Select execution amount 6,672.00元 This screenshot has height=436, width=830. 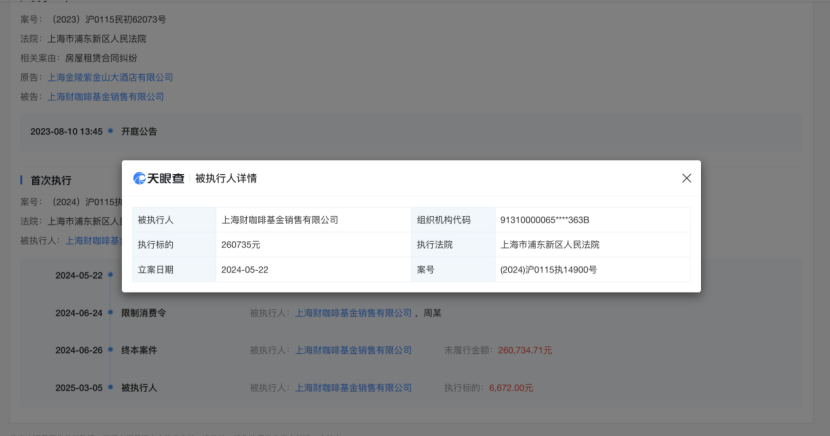tap(511, 388)
